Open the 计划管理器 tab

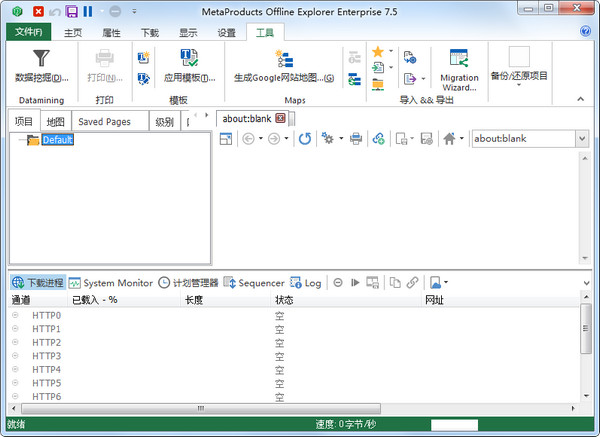tap(188, 283)
